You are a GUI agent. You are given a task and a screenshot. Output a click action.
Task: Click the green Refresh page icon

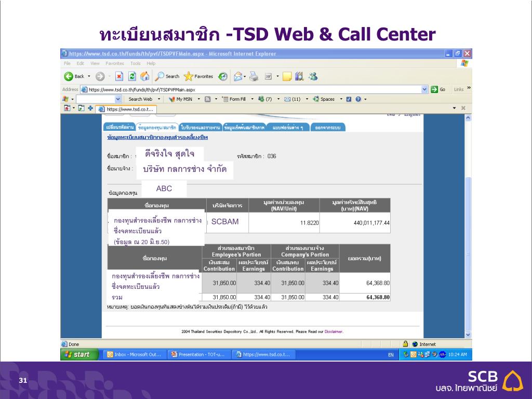tap(132, 76)
